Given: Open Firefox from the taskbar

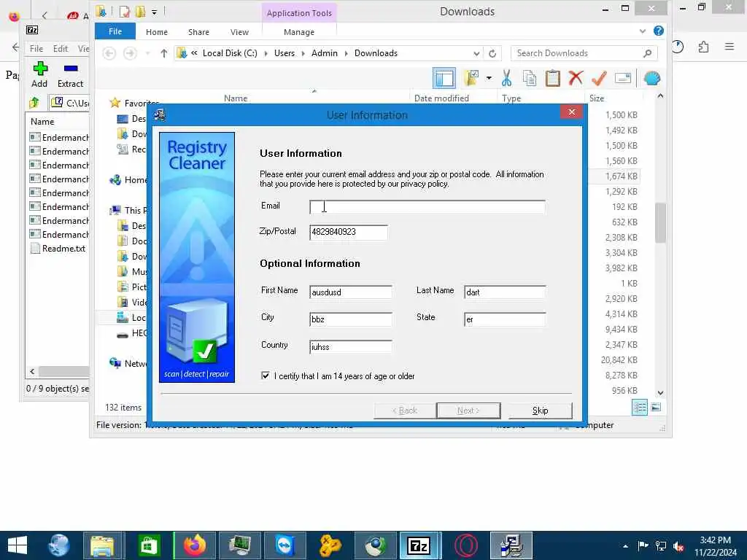Looking at the screenshot, I should tap(195, 545).
